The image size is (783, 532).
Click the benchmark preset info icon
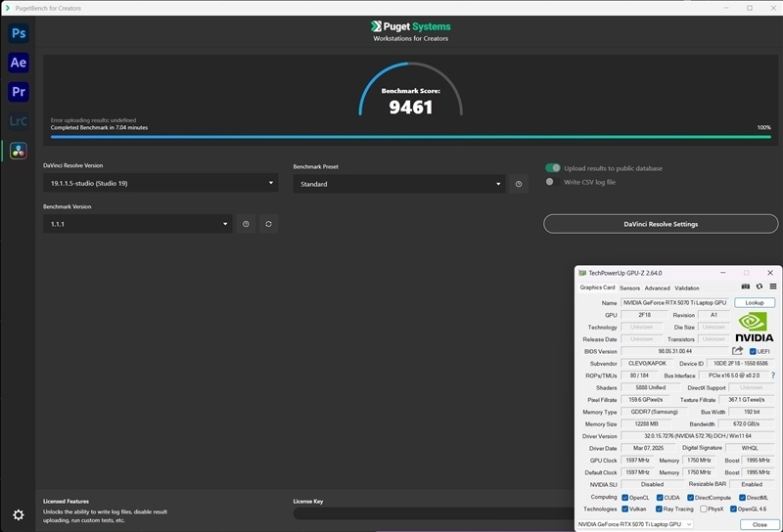pyautogui.click(x=519, y=184)
